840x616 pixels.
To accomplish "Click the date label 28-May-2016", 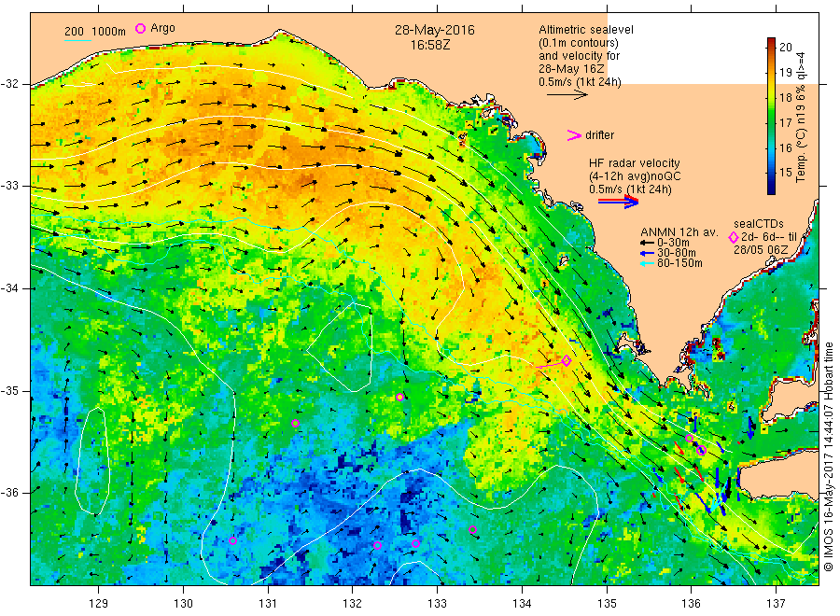I will coord(434,30).
